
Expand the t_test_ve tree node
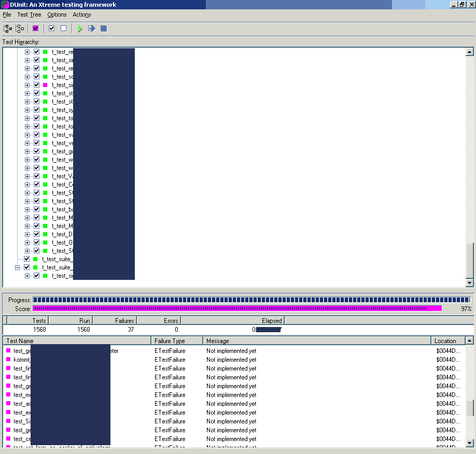[27, 143]
